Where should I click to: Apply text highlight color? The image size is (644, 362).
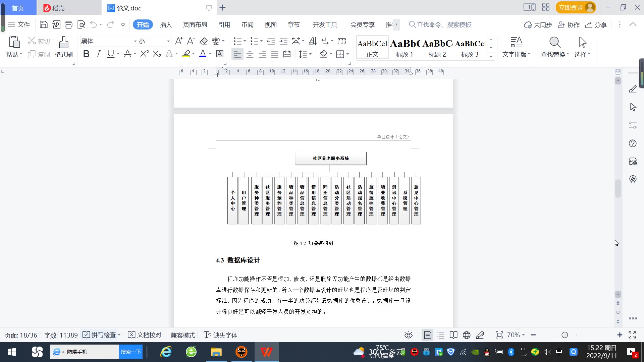pos(186,54)
